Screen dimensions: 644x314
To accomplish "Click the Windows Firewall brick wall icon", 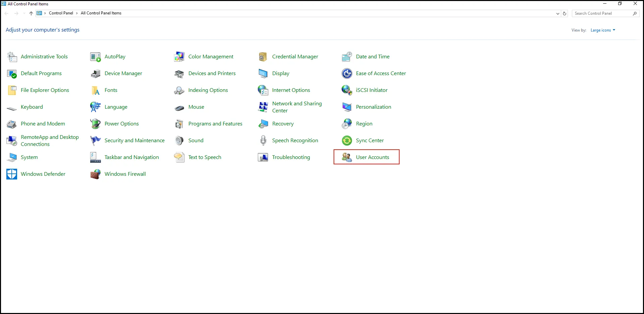I will click(x=96, y=174).
